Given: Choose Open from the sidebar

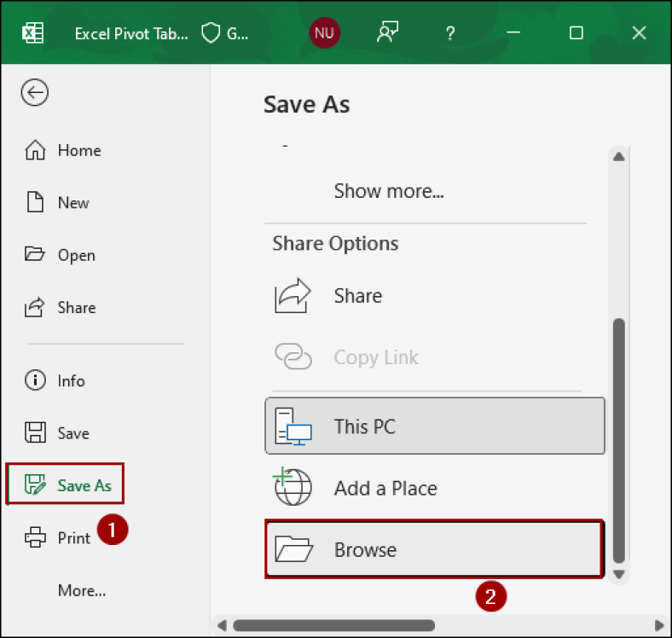Looking at the screenshot, I should tap(61, 255).
